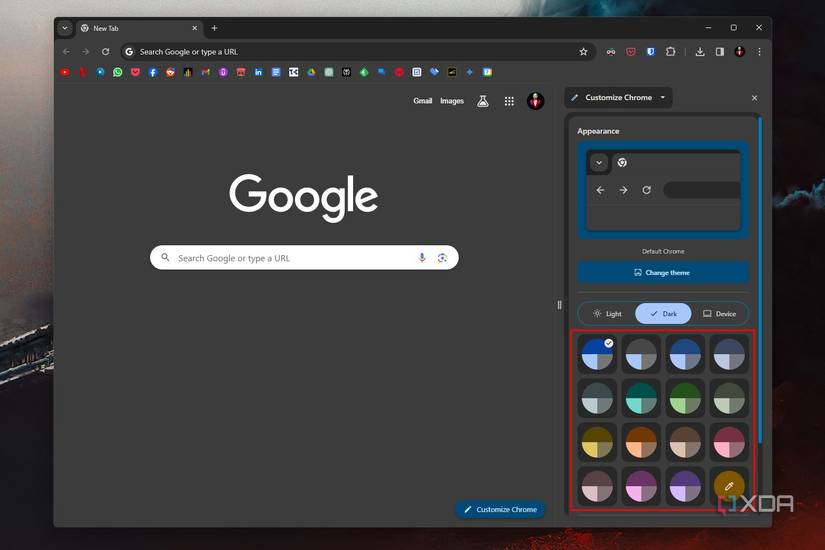Expand the Customize Chrome panel dropdown
This screenshot has width=825, height=550.
point(662,98)
